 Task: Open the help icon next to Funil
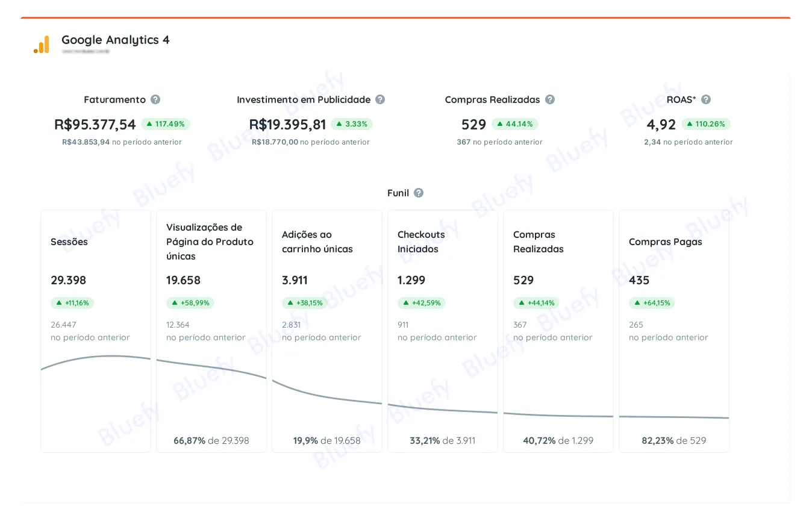(x=419, y=193)
